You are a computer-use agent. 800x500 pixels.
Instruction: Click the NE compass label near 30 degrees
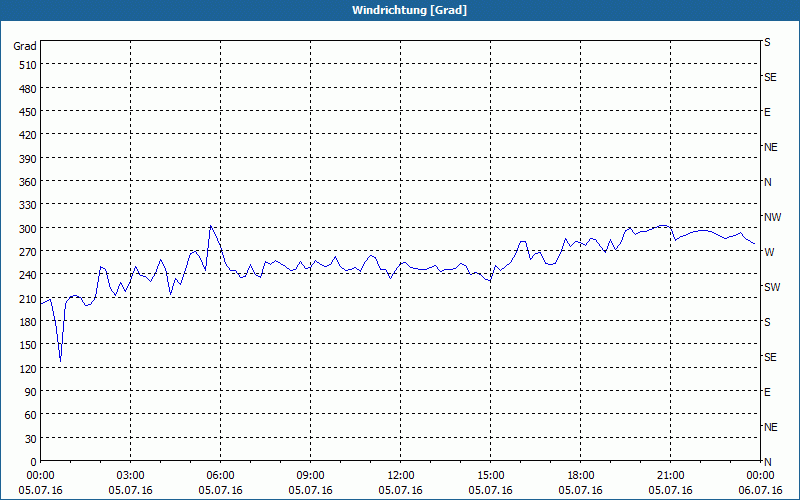(x=771, y=427)
